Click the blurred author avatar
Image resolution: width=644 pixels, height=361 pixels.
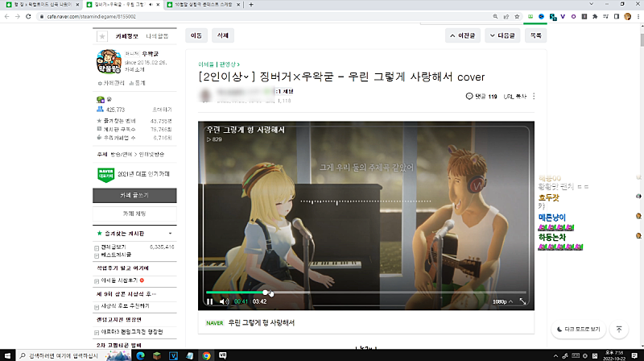[x=205, y=95]
